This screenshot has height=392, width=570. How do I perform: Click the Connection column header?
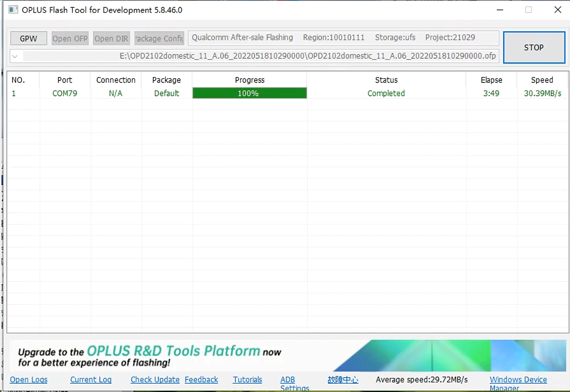point(116,80)
